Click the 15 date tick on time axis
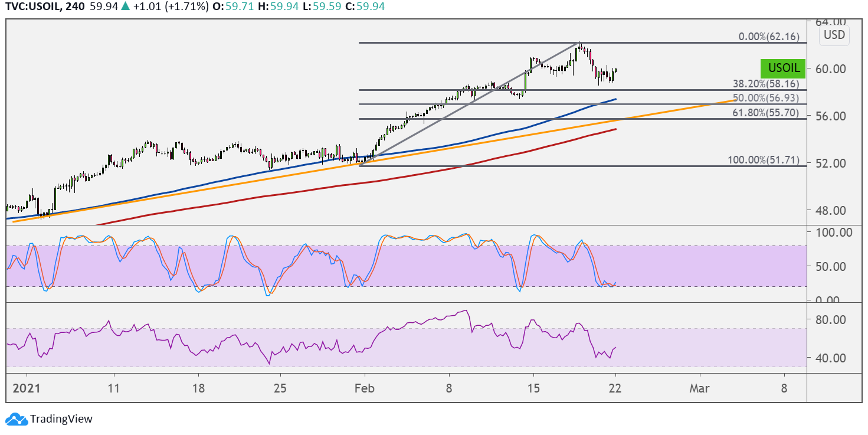The width and height of the screenshot is (868, 435). coord(533,388)
